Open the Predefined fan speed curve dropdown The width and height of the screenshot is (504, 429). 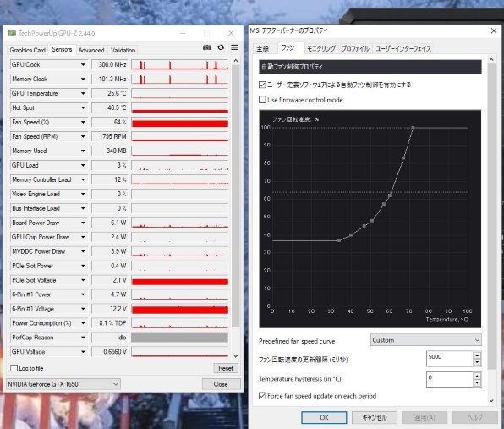(x=426, y=340)
